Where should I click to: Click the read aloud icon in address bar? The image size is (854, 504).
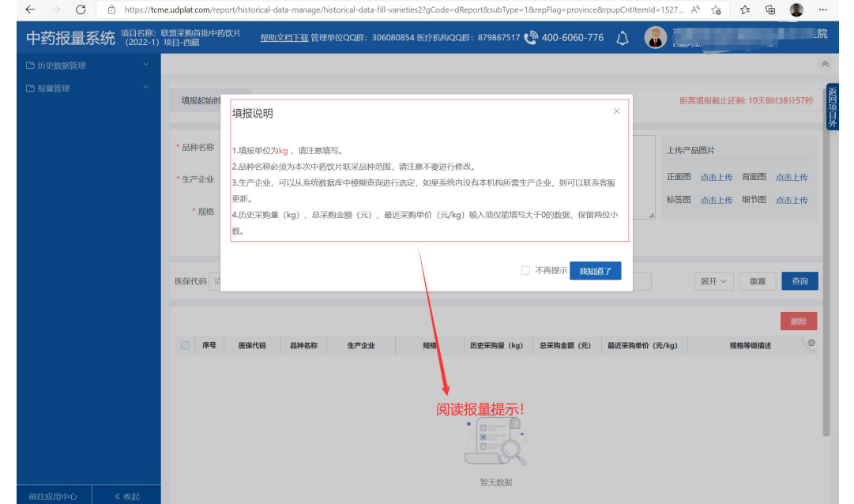(695, 9)
